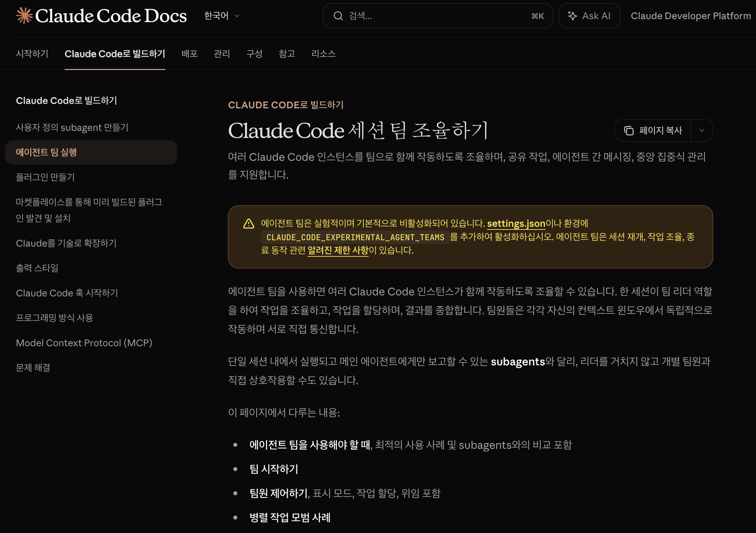This screenshot has height=533, width=756.
Task: Switch to the 배포 tab
Action: (190, 54)
